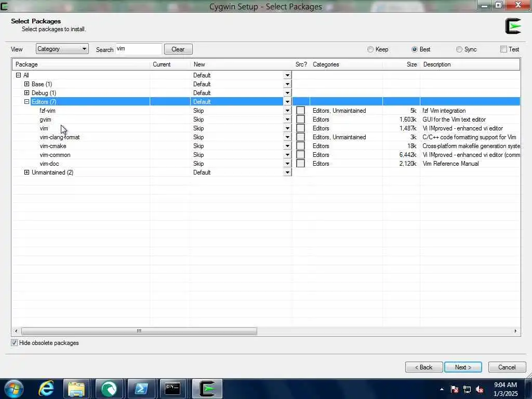532x399 pixels.
Task: Open the View Category dropdown
Action: click(x=62, y=49)
